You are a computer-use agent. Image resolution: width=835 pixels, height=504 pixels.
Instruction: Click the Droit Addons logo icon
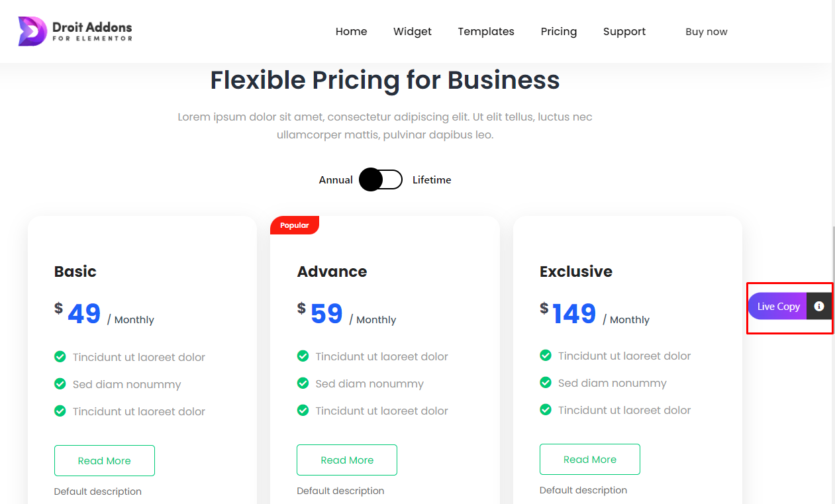[32, 31]
